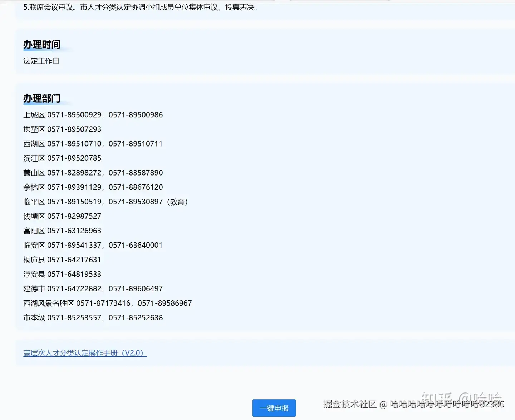This screenshot has width=515, height=420.
Task: Select the 5.联席会议审议 paragraph
Action: [141, 7]
